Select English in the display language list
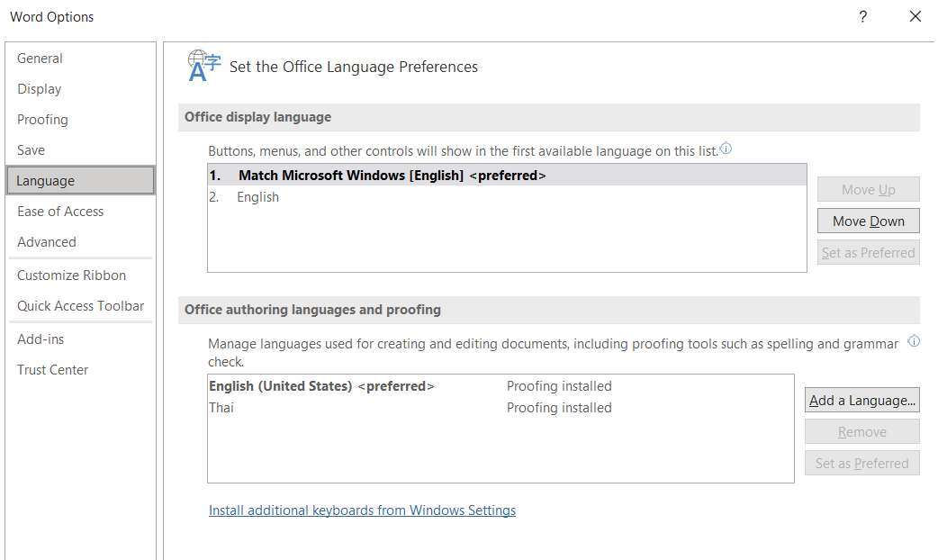This screenshot has height=560, width=938. [x=508, y=197]
